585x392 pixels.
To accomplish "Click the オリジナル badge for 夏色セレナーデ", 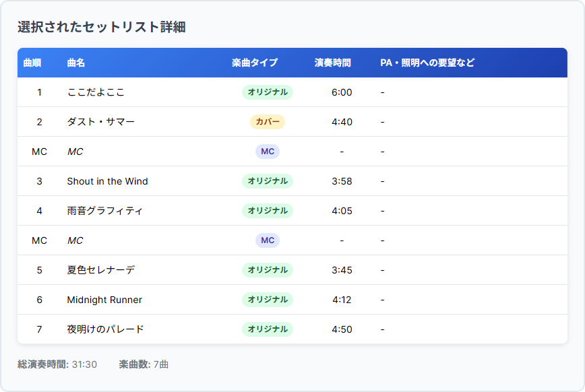I will 267,270.
